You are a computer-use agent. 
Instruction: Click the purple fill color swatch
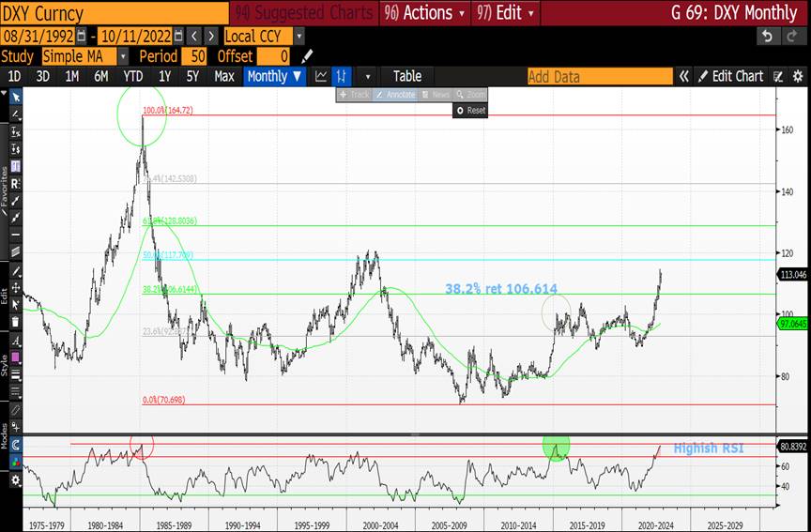(16, 357)
